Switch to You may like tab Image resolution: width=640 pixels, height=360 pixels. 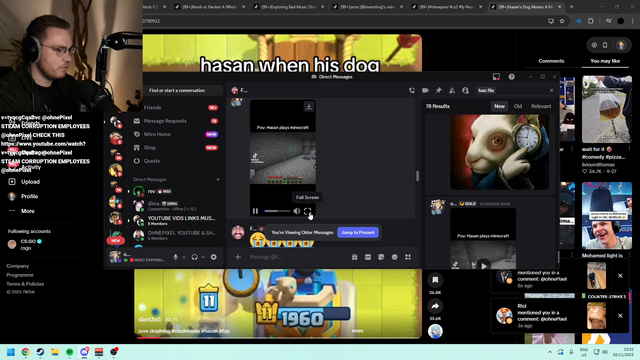coord(605,61)
